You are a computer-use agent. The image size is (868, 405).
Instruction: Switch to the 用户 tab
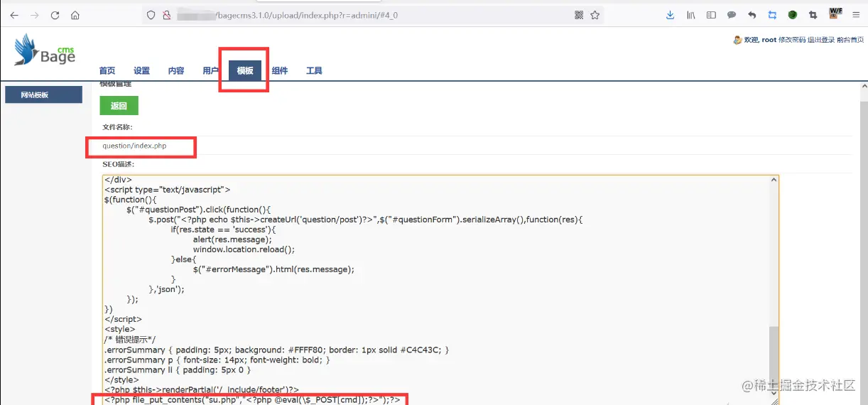[211, 70]
